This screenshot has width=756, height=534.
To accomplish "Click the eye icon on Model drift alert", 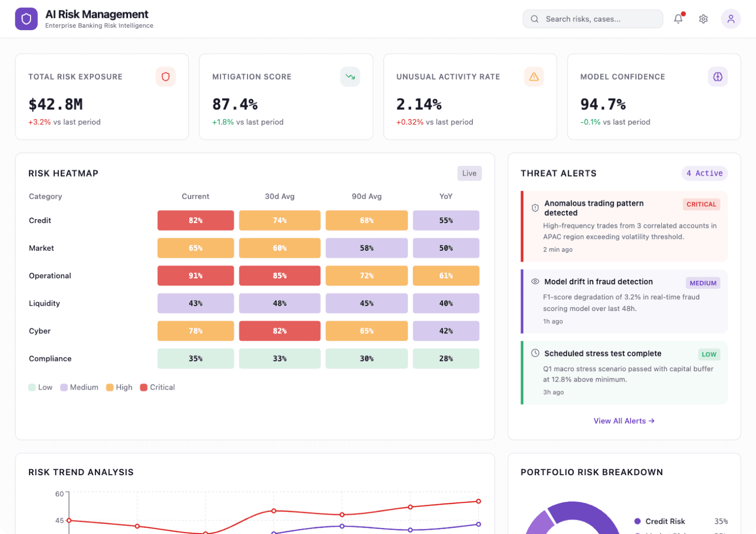I will point(535,281).
